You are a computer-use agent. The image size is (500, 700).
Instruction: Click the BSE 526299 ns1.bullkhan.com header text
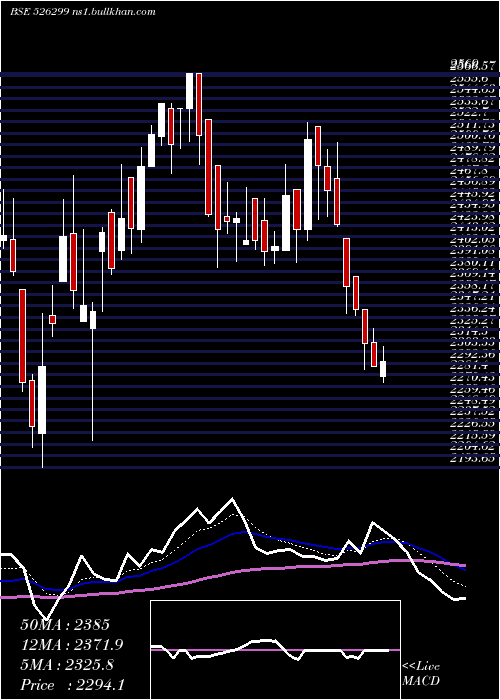(x=83, y=12)
